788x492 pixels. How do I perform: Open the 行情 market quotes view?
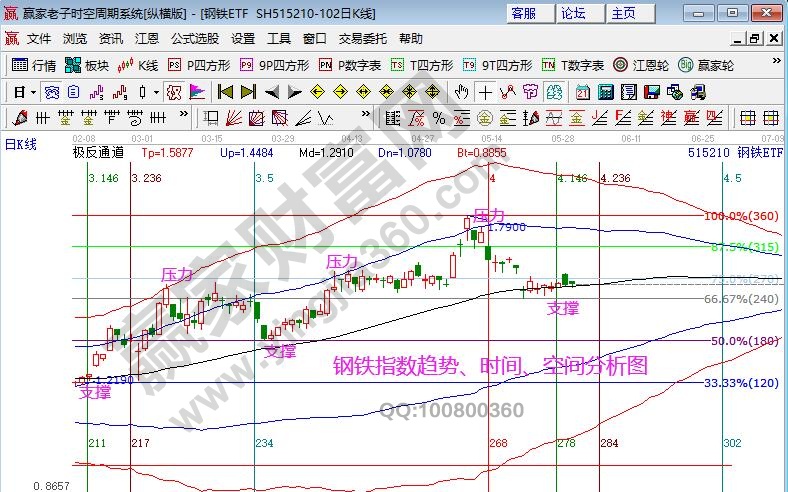point(33,65)
